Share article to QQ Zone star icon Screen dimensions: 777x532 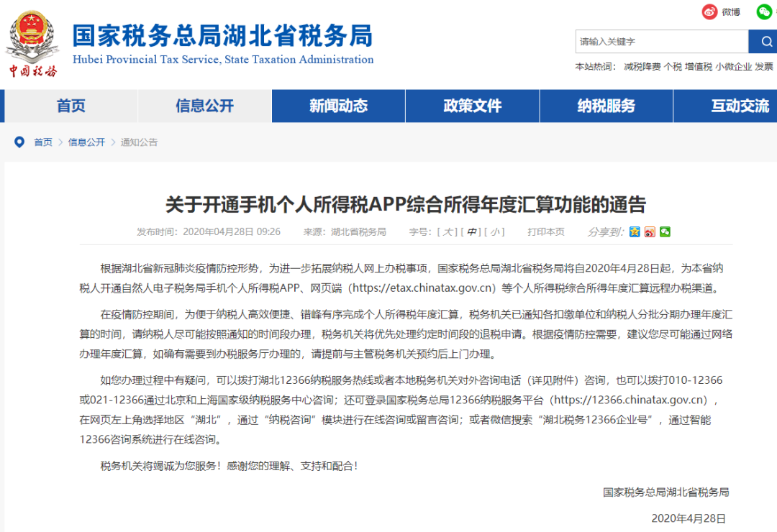pos(635,231)
